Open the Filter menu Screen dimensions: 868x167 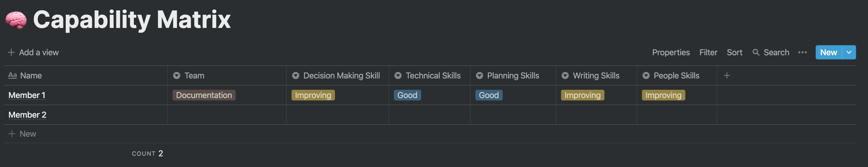pyautogui.click(x=708, y=52)
